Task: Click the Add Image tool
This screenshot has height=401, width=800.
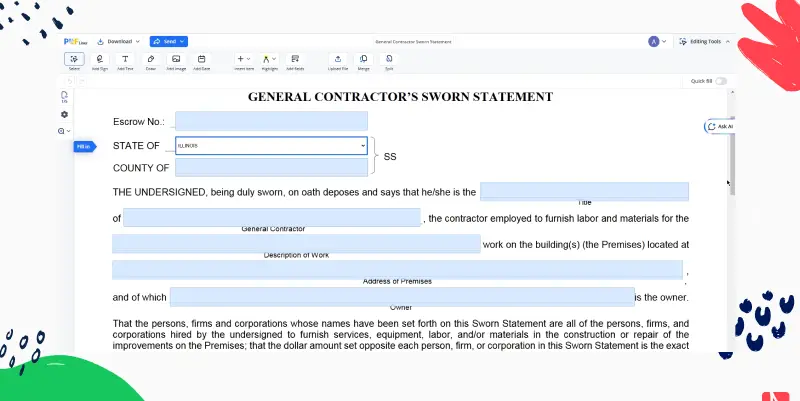Action: (176, 61)
